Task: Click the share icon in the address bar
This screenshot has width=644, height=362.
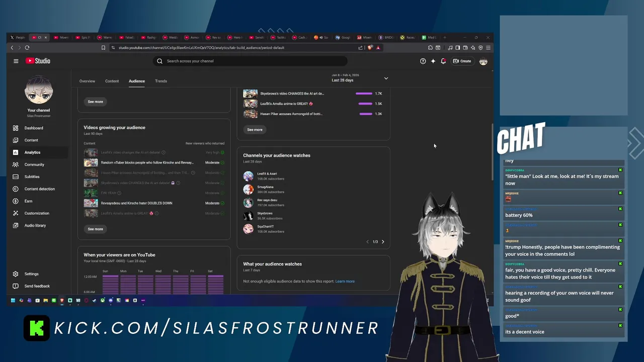Action: [x=360, y=48]
